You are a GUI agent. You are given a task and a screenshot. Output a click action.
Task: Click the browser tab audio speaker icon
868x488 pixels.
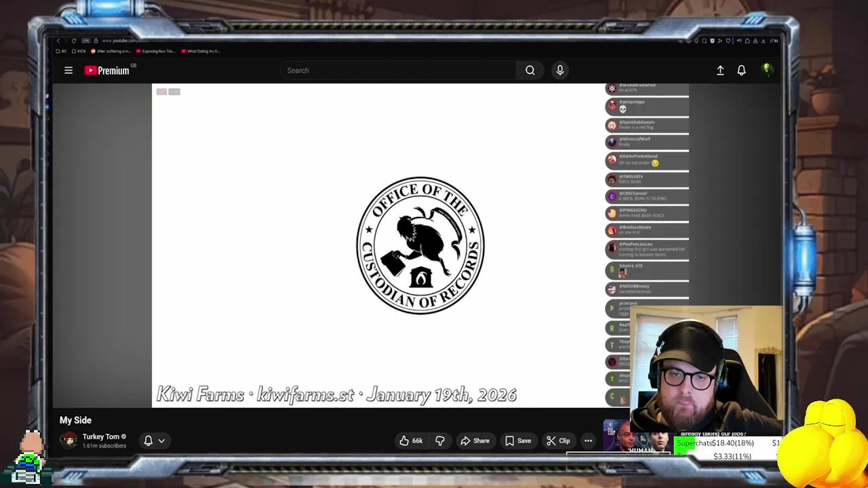pyautogui.click(x=739, y=41)
